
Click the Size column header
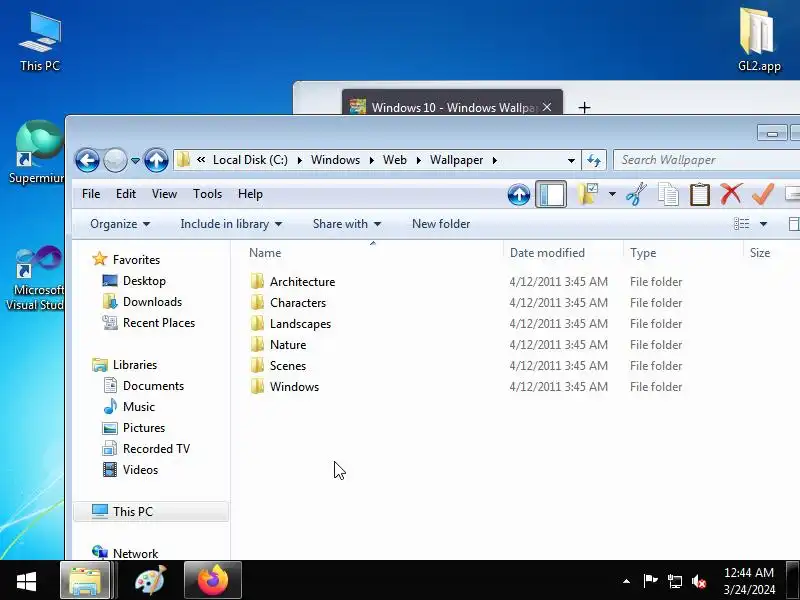click(771, 253)
